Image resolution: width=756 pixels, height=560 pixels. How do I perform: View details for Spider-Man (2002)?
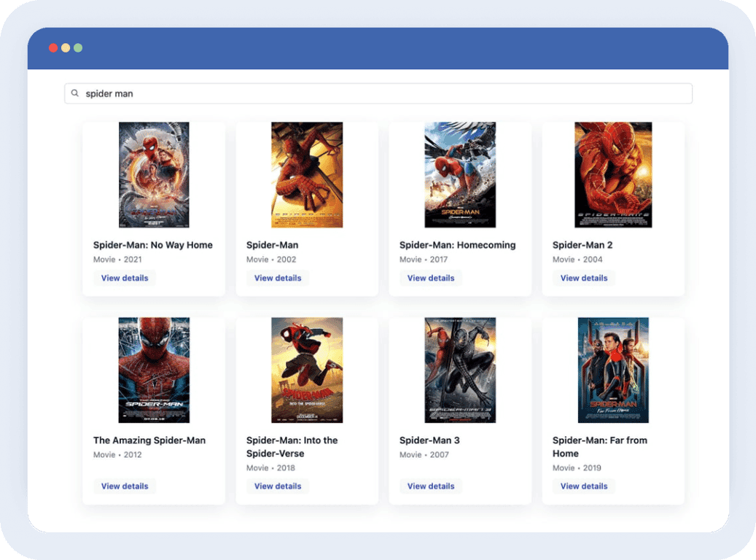(x=278, y=278)
